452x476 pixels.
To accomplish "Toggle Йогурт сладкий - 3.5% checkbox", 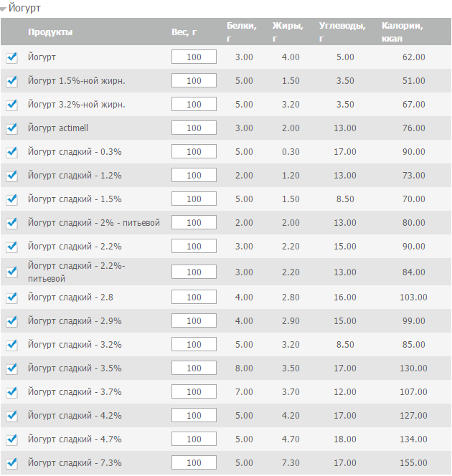I will [x=11, y=368].
